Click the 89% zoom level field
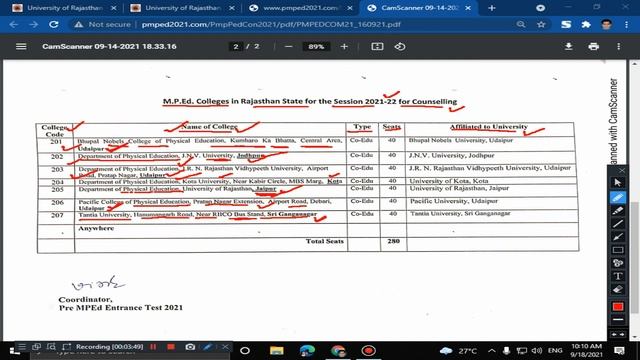Viewport: 640px width, 360px height. (x=316, y=47)
